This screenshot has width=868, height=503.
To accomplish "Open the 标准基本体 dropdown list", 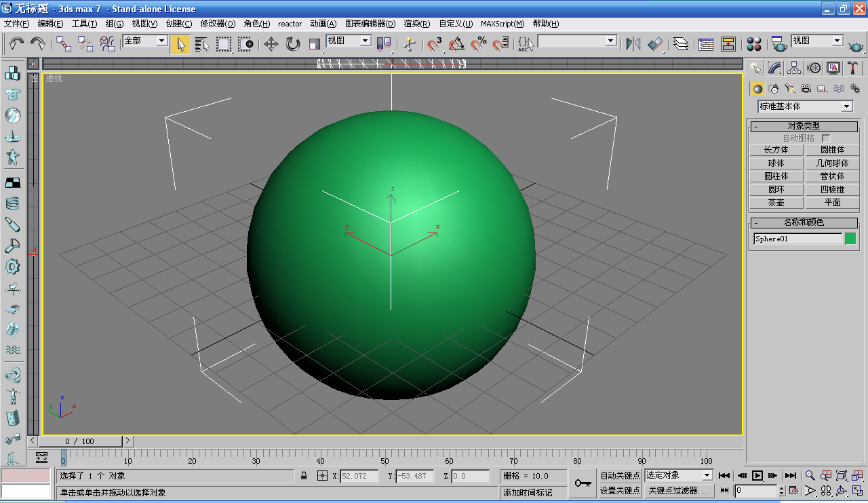I will pyautogui.click(x=805, y=106).
